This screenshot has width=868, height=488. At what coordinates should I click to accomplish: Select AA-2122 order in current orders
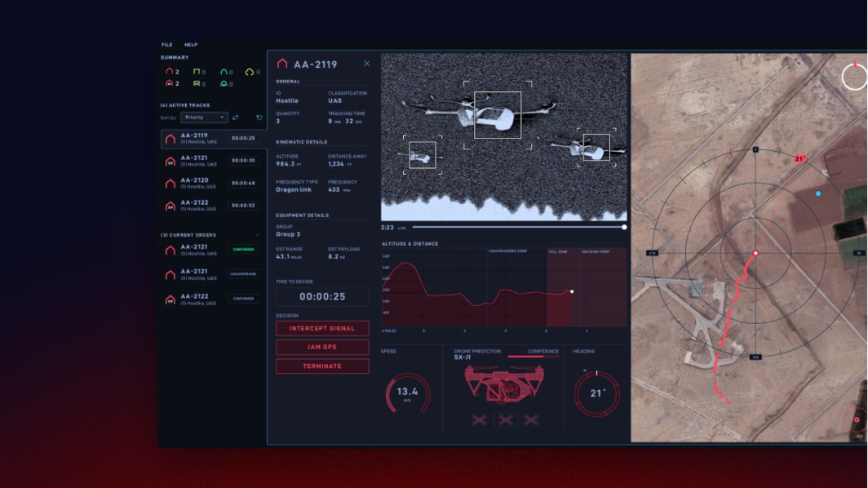tap(214, 299)
